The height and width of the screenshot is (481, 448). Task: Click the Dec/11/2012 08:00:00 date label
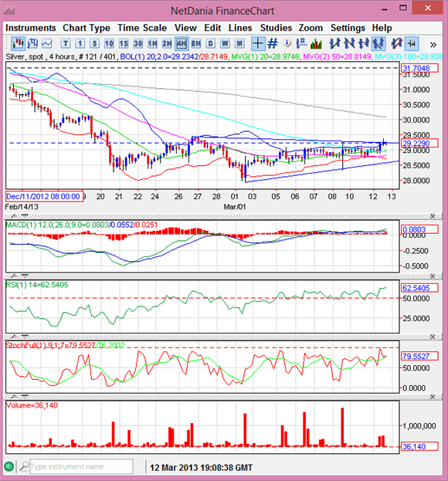click(44, 196)
